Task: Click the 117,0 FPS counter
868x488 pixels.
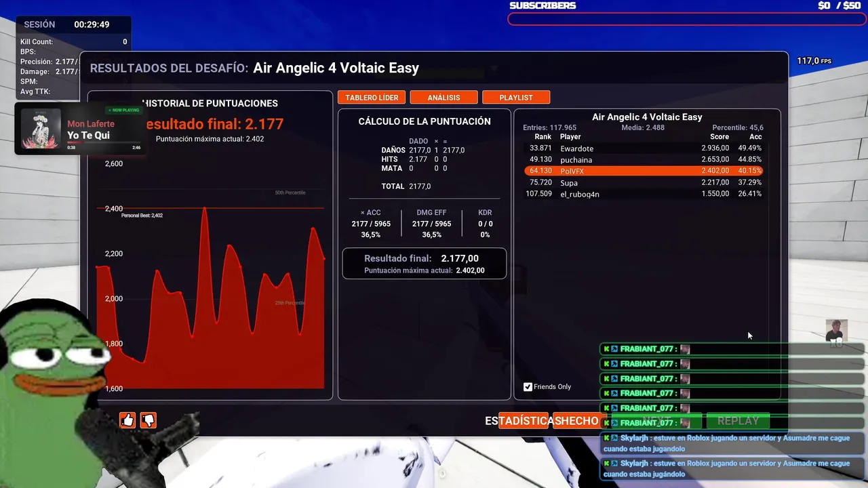Action: tap(814, 61)
